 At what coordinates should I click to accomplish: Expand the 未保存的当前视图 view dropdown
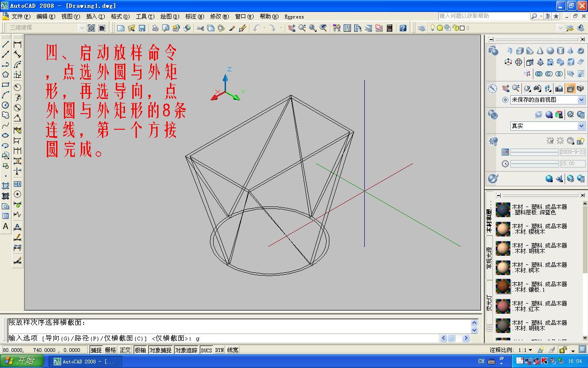[581, 100]
